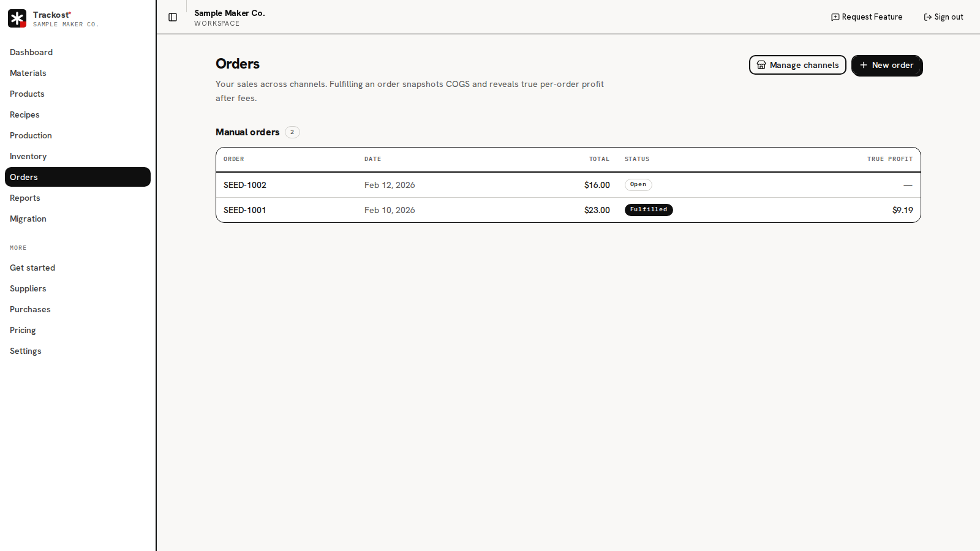Click the Order column header
Image resolution: width=980 pixels, height=551 pixels.
pos(234,159)
